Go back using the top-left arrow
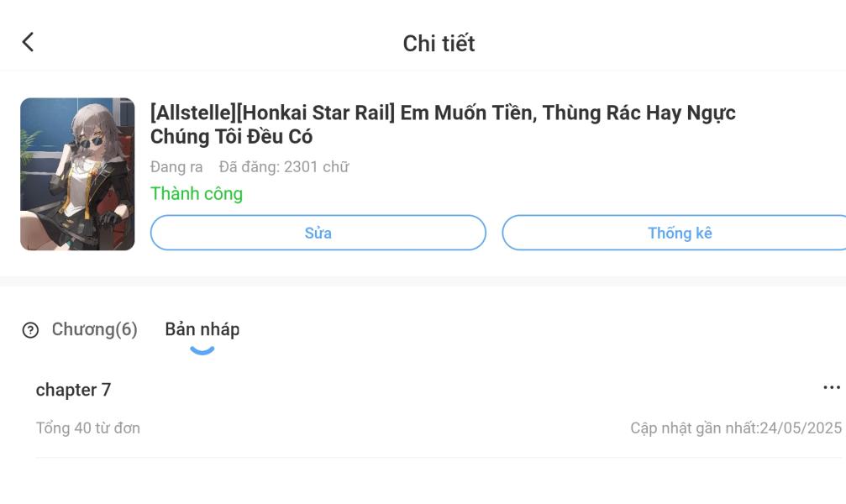The height and width of the screenshot is (504, 846). 28,42
